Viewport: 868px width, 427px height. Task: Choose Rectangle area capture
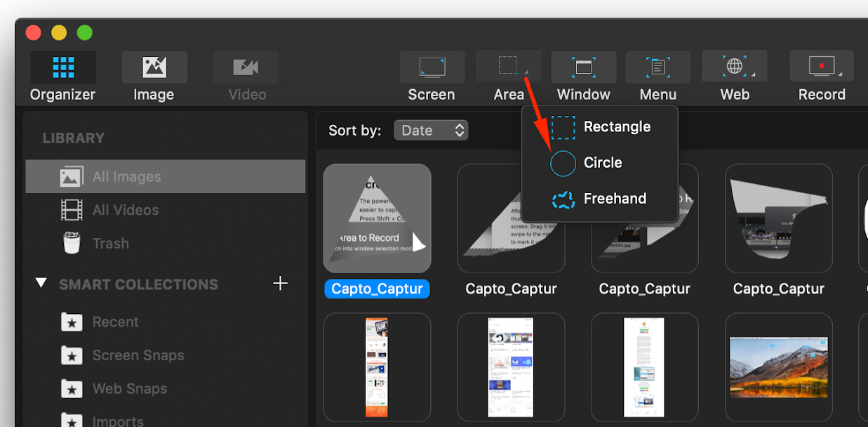[x=600, y=127]
